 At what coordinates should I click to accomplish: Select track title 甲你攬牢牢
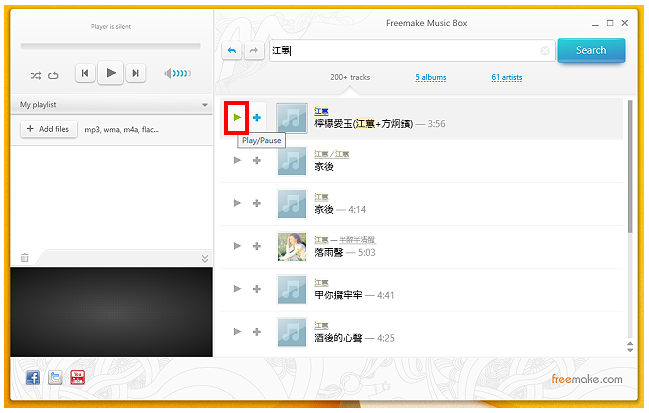pos(338,295)
